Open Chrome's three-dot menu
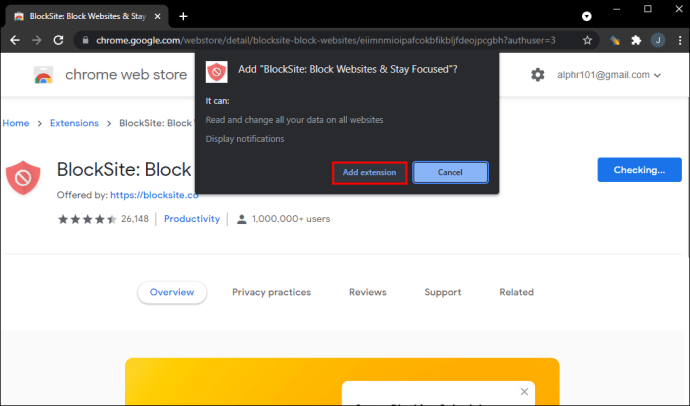 pos(680,40)
